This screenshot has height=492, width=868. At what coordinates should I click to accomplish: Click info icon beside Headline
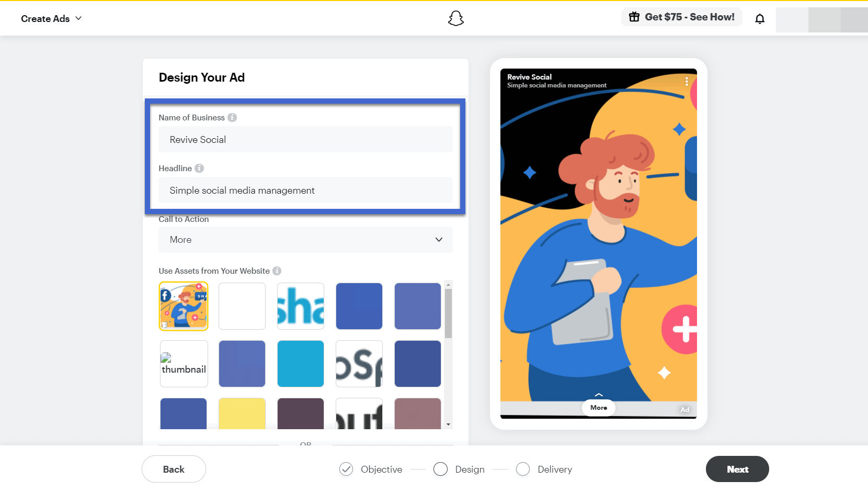(x=199, y=168)
